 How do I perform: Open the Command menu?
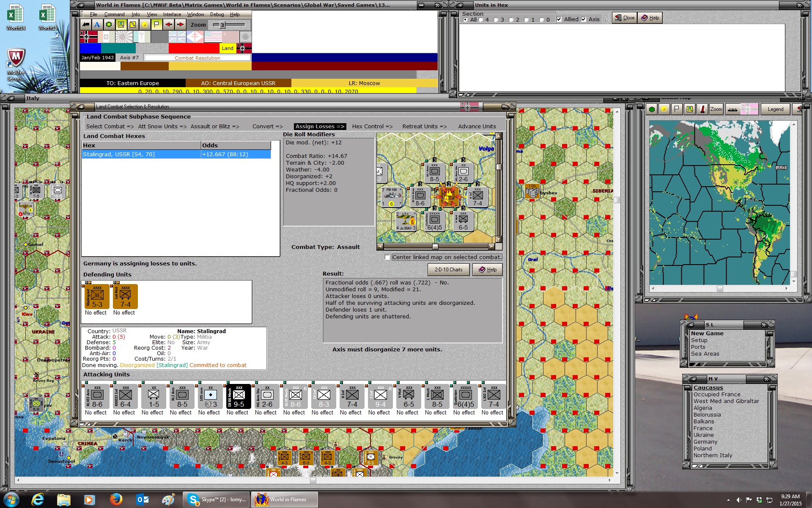114,14
